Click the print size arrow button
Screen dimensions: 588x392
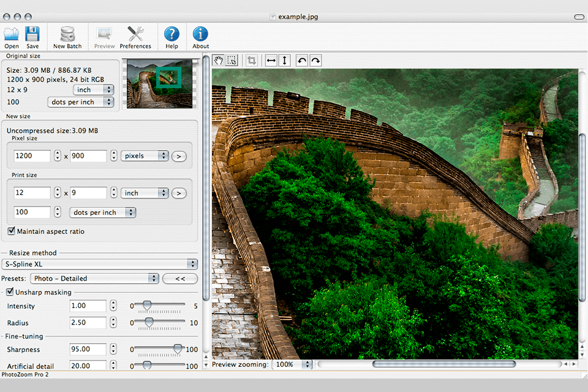pyautogui.click(x=179, y=193)
